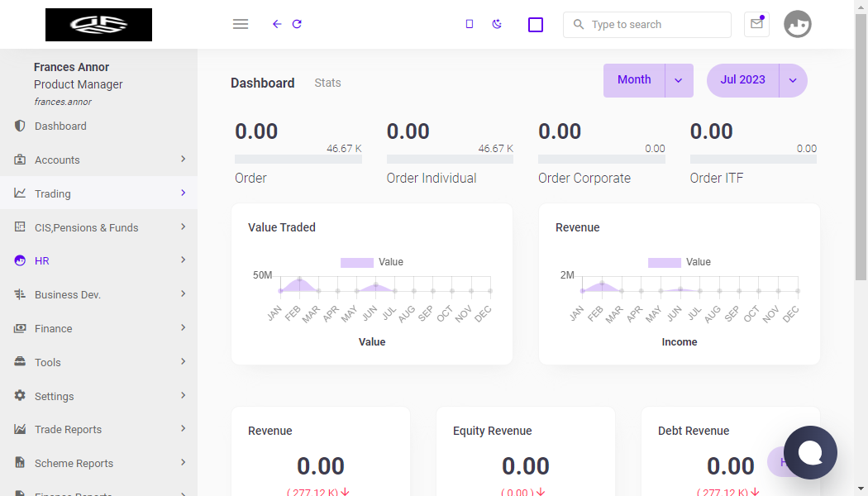Click the mobile device view icon
868x496 pixels.
click(x=470, y=24)
